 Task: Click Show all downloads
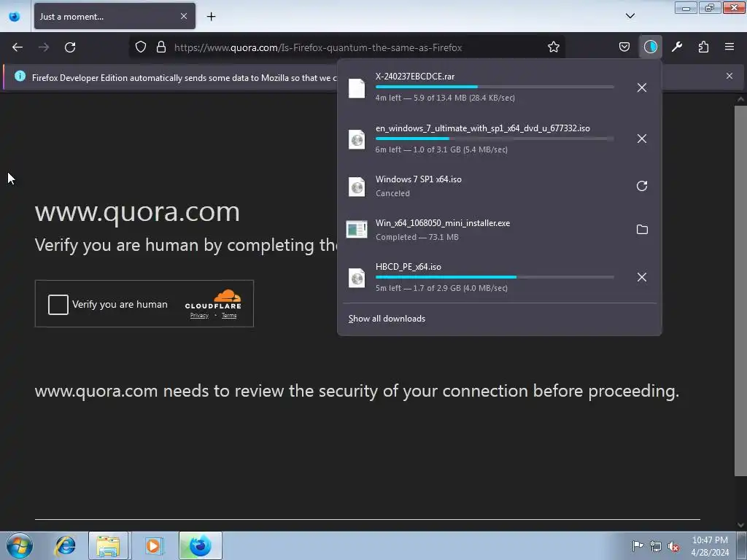click(x=387, y=319)
